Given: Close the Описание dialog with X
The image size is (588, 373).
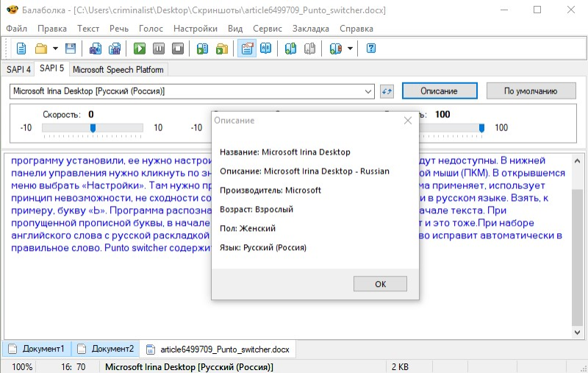Looking at the screenshot, I should (x=408, y=121).
